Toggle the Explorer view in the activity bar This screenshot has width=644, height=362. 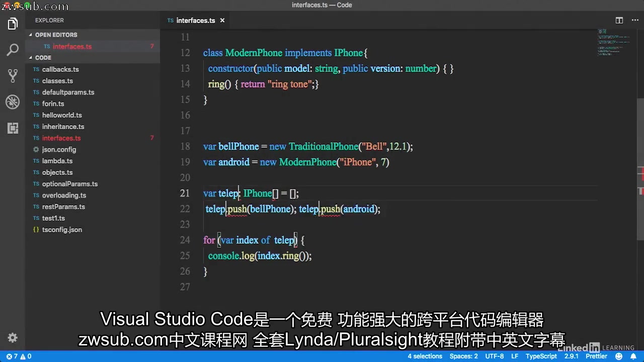point(13,24)
